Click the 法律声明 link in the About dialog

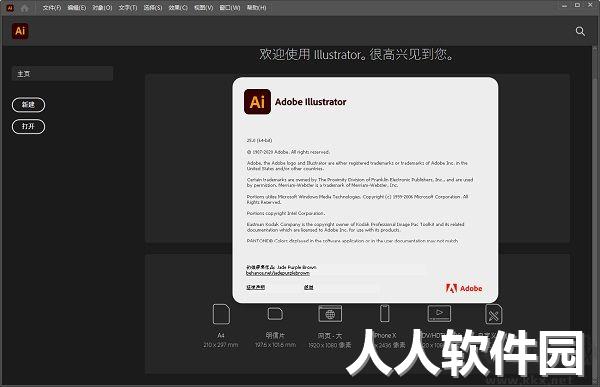pyautogui.click(x=256, y=287)
